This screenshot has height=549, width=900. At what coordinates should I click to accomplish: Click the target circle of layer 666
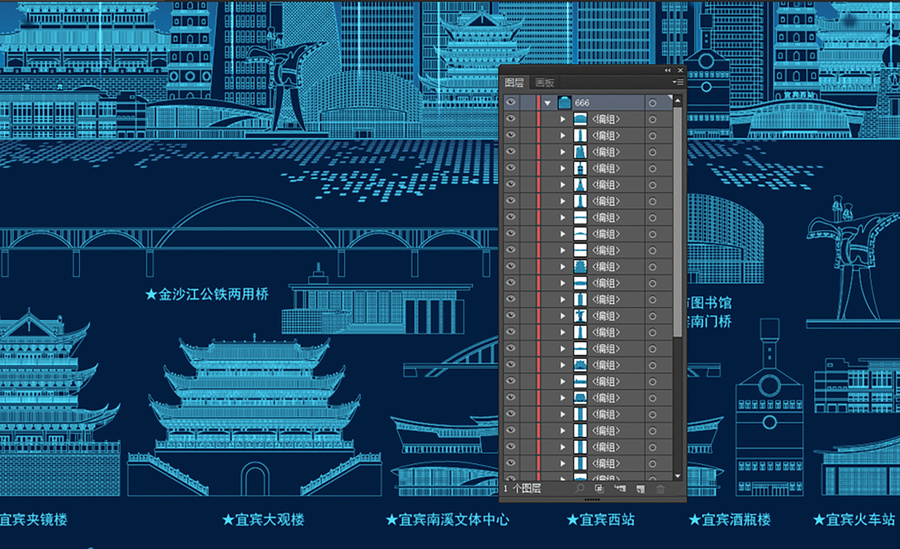click(x=653, y=103)
